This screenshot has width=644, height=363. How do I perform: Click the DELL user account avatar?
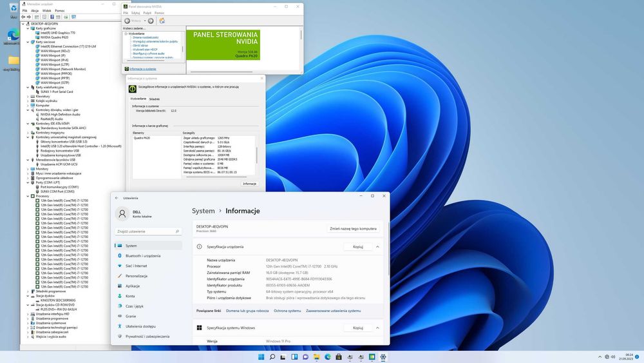click(122, 213)
